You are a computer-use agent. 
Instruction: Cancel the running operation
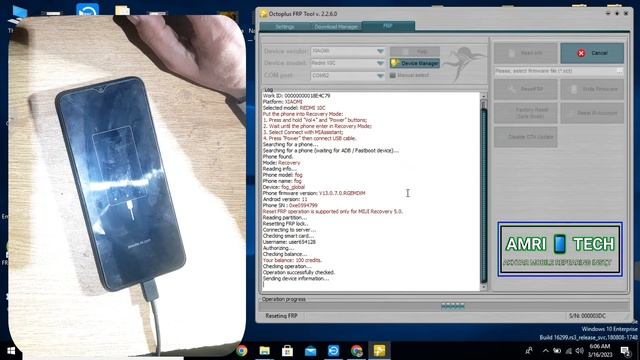(x=592, y=53)
